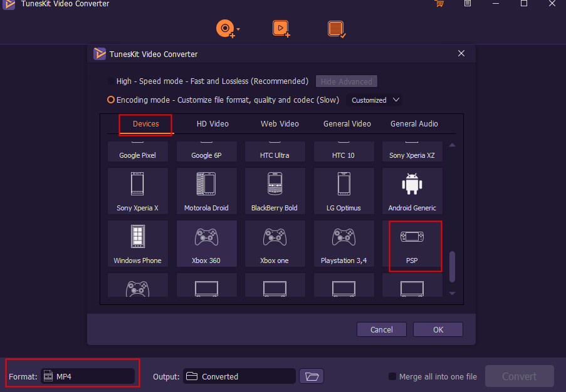The height and width of the screenshot is (392, 566).
Task: Select the Windows Phone device
Action: click(137, 244)
